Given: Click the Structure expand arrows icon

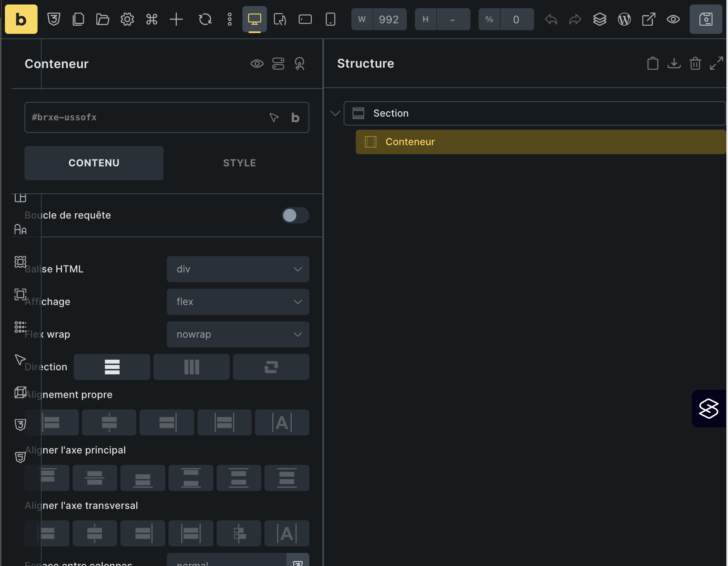Looking at the screenshot, I should point(717,64).
